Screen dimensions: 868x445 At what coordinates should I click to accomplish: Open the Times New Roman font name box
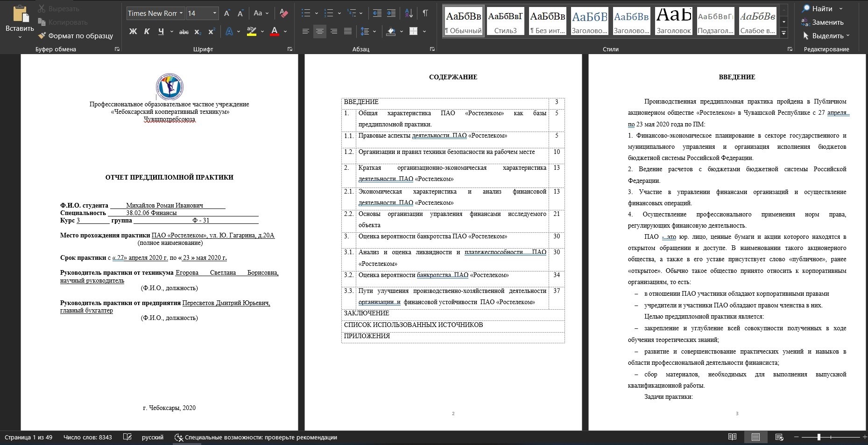point(155,13)
